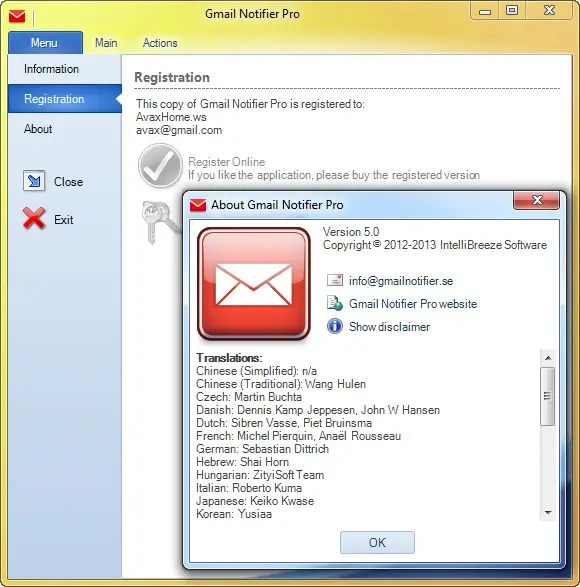Confirm the About dialog with OK
The image size is (580, 587).
pos(377,542)
